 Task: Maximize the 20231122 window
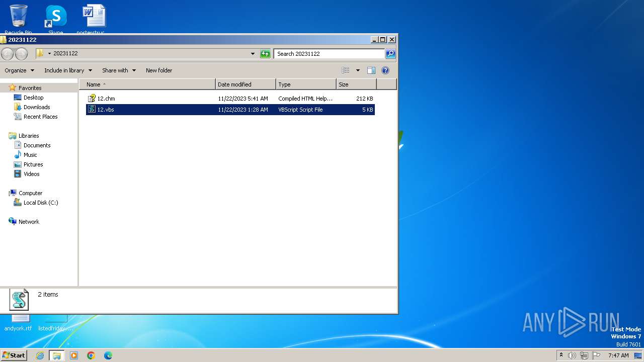pyautogui.click(x=382, y=40)
